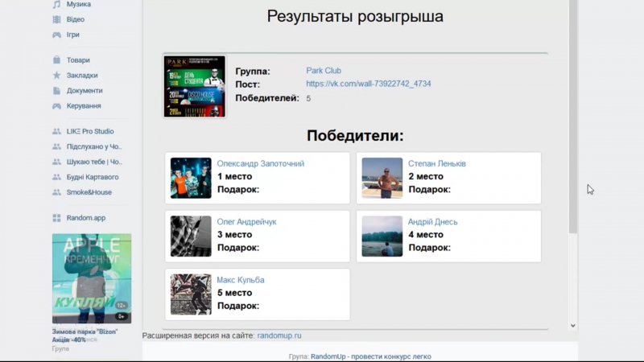Open the Park Club group link
Screen dimensions: 644x362
(x=324, y=71)
